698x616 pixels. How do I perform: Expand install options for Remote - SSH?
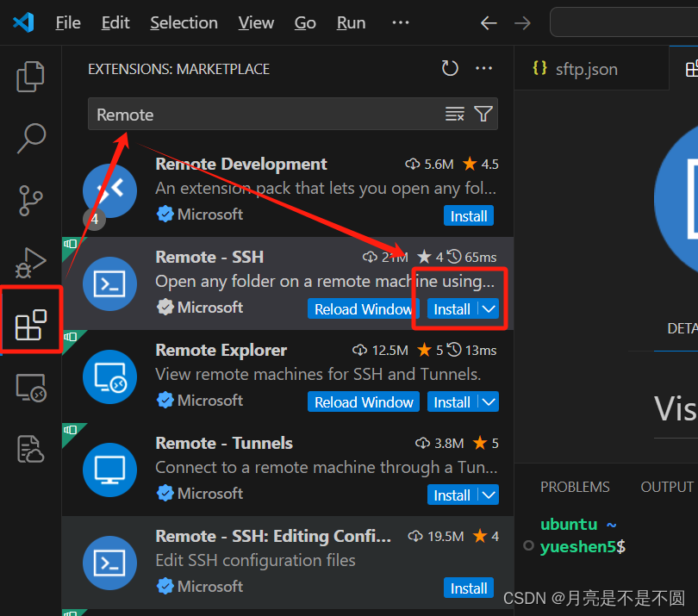[488, 308]
